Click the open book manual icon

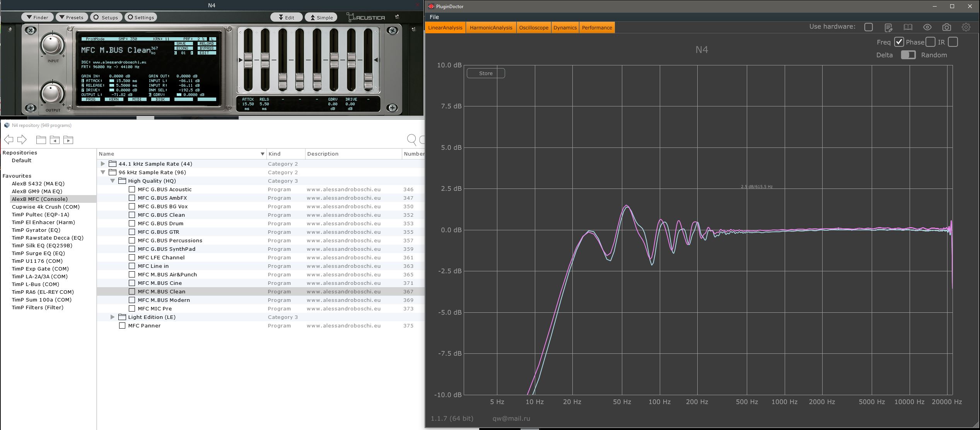(x=908, y=27)
